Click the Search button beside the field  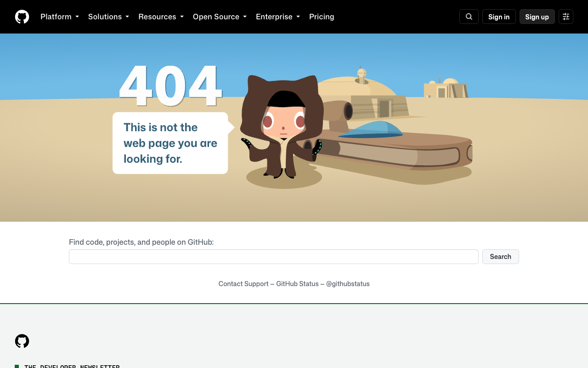click(x=501, y=257)
